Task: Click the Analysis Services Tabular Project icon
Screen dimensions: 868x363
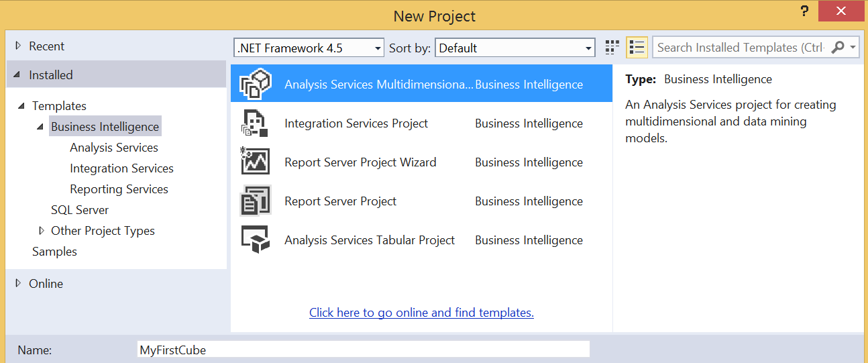Action: tap(255, 240)
